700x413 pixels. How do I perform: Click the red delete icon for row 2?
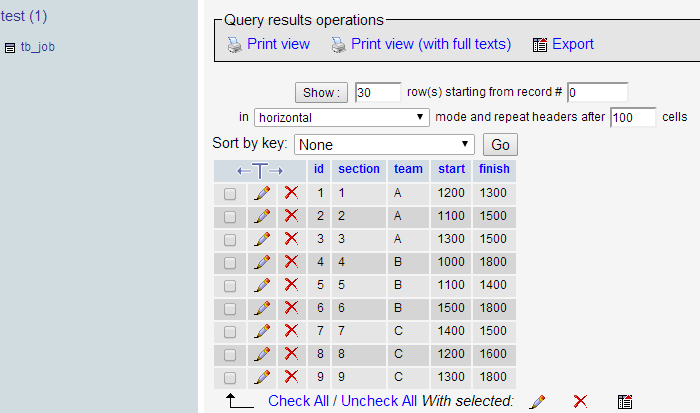coord(291,216)
